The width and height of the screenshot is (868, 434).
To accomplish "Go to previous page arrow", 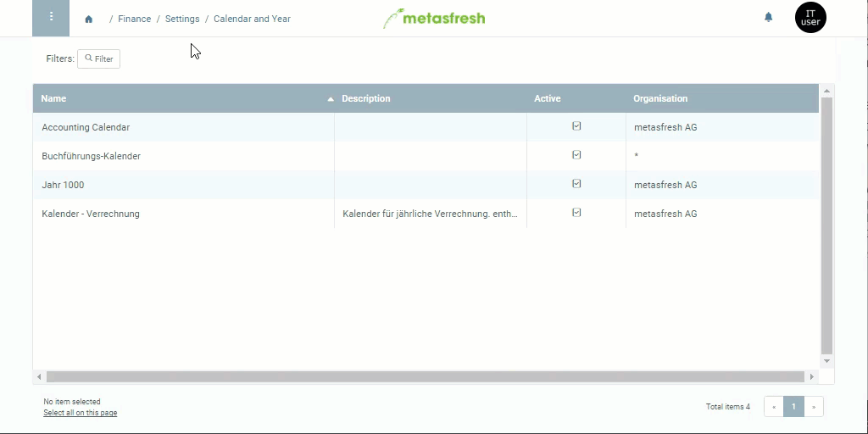I will [x=774, y=407].
